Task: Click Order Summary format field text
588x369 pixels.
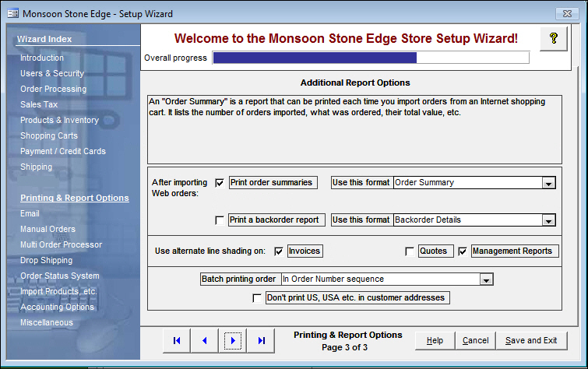Action: click(468, 183)
